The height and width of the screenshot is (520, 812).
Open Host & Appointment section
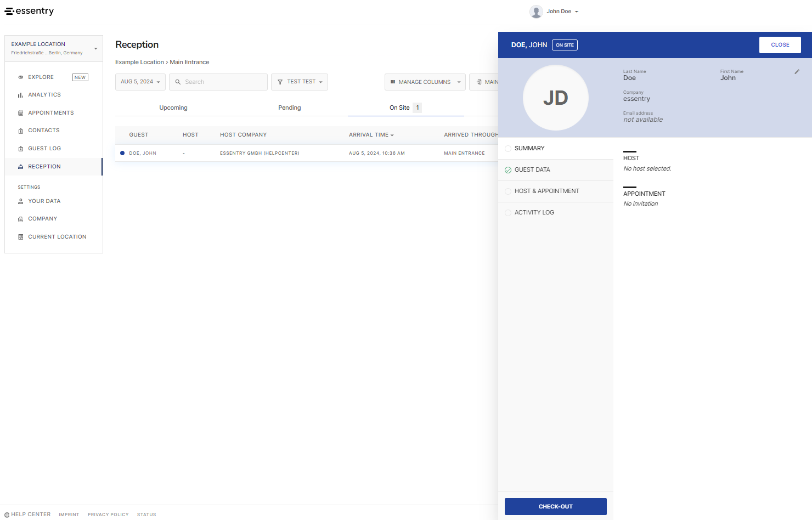click(556, 191)
